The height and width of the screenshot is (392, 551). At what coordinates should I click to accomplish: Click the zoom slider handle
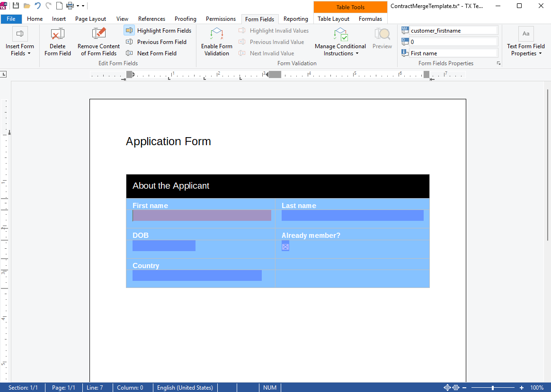click(493, 388)
